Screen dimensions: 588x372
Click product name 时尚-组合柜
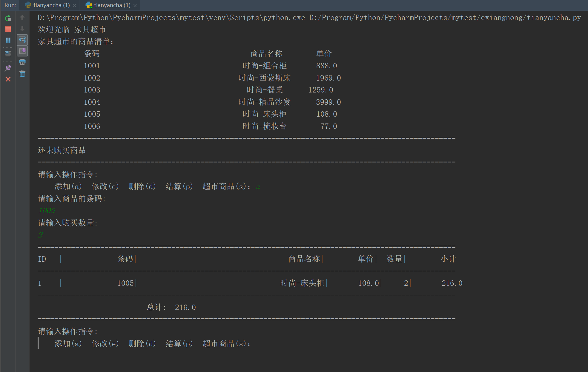point(265,66)
